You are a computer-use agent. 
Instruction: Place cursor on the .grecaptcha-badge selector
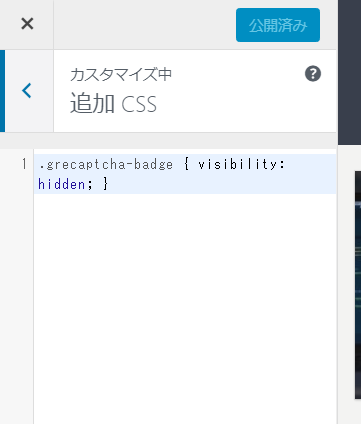(106, 164)
